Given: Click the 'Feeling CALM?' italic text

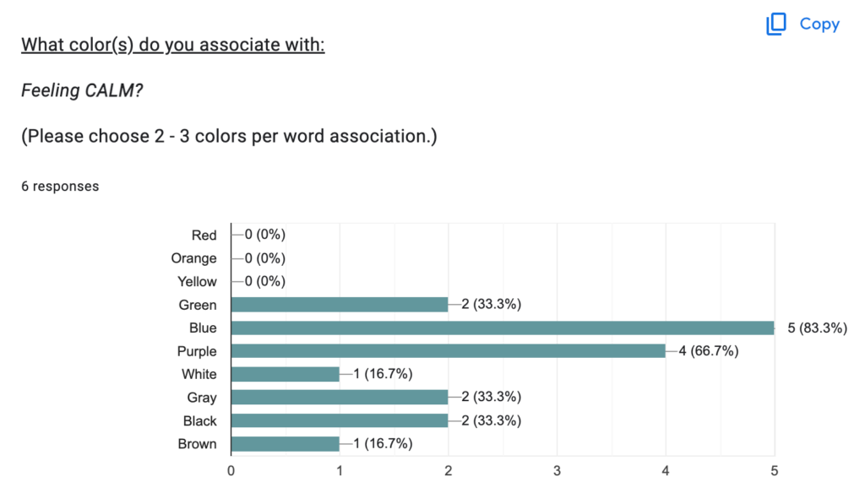Looking at the screenshot, I should point(82,89).
